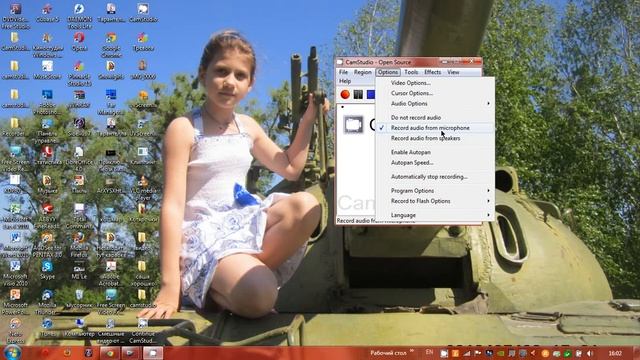Select ABBYY FineReader desktop icon

pyautogui.click(x=47, y=216)
